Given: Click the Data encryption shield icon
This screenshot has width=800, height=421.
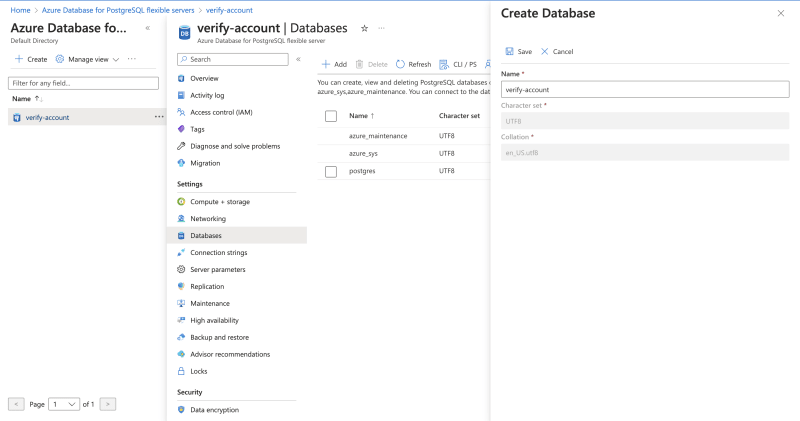Looking at the screenshot, I should click(x=181, y=410).
